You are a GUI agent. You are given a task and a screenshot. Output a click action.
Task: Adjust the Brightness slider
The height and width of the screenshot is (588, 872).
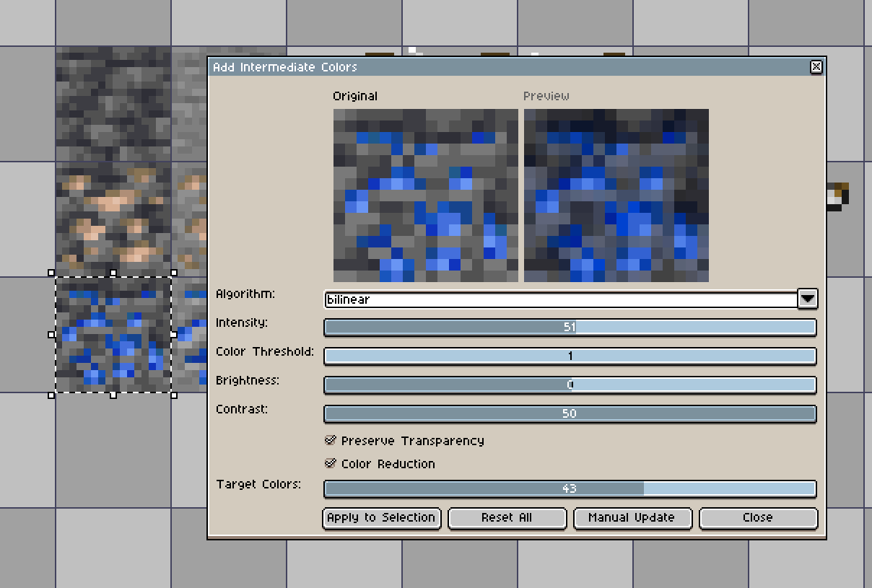(x=570, y=385)
